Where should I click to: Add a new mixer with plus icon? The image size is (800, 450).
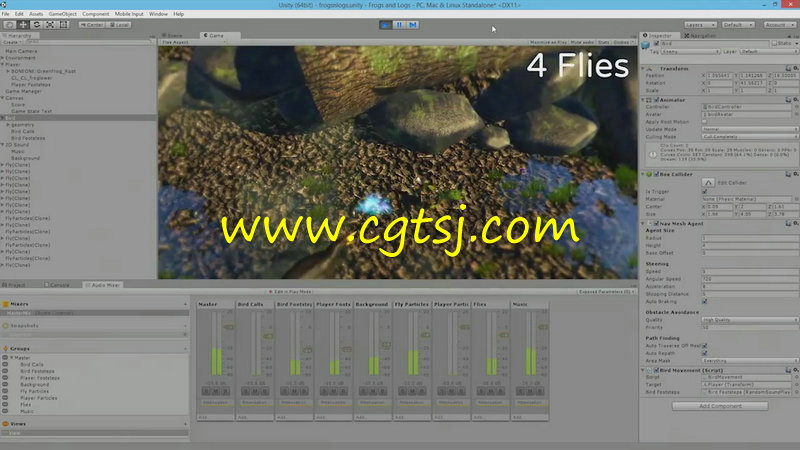tap(185, 304)
